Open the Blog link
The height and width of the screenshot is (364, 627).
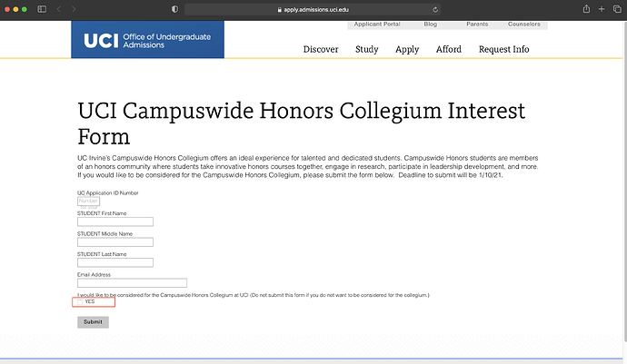pyautogui.click(x=430, y=24)
